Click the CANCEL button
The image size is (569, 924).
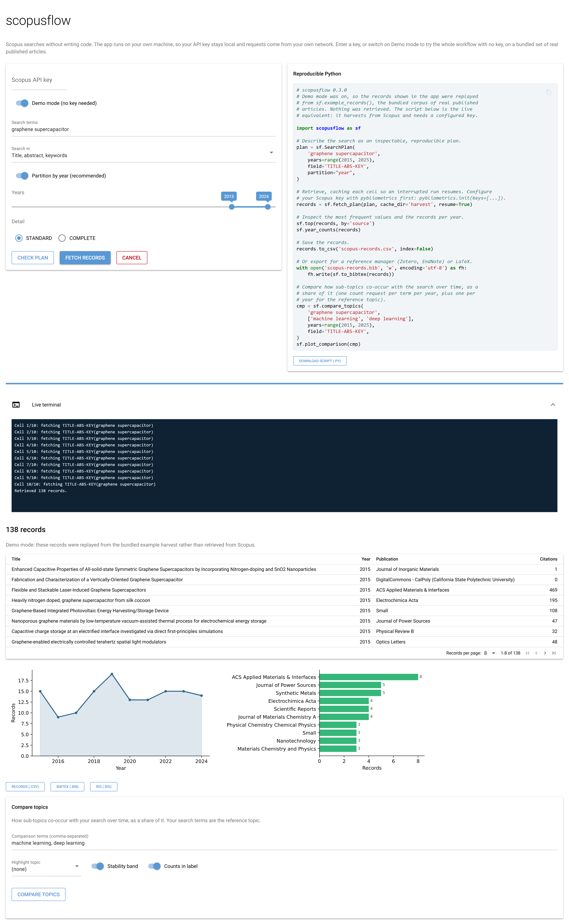pos(132,258)
